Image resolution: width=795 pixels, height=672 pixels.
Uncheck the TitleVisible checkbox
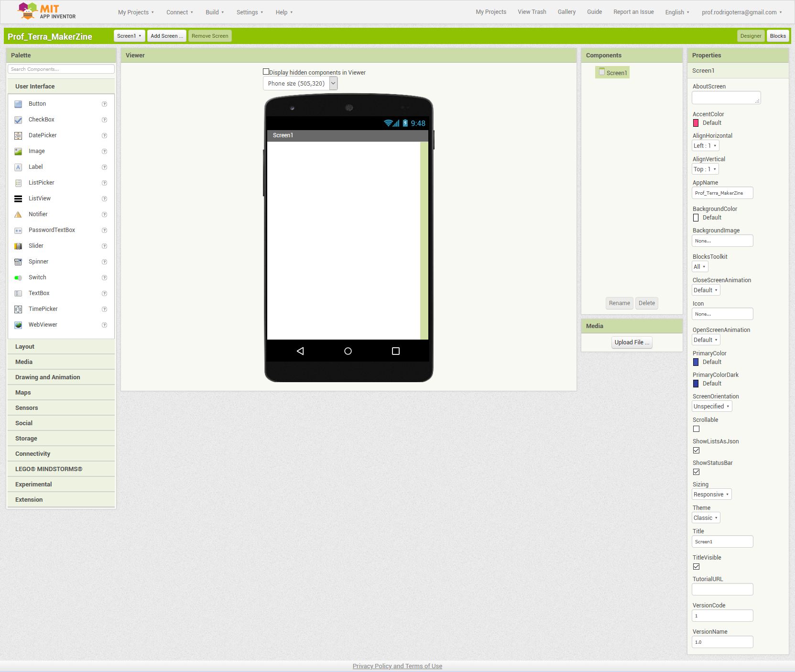pyautogui.click(x=696, y=567)
